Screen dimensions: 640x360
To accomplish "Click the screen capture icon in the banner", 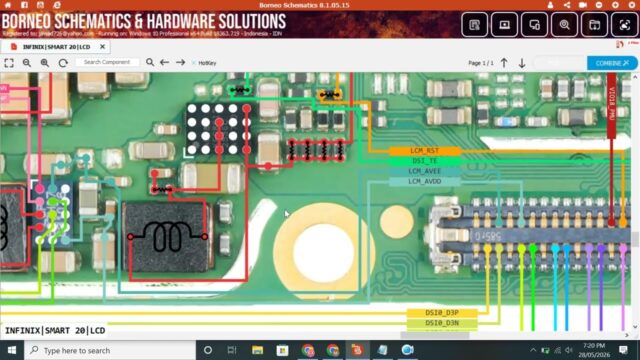I will [x=624, y=25].
